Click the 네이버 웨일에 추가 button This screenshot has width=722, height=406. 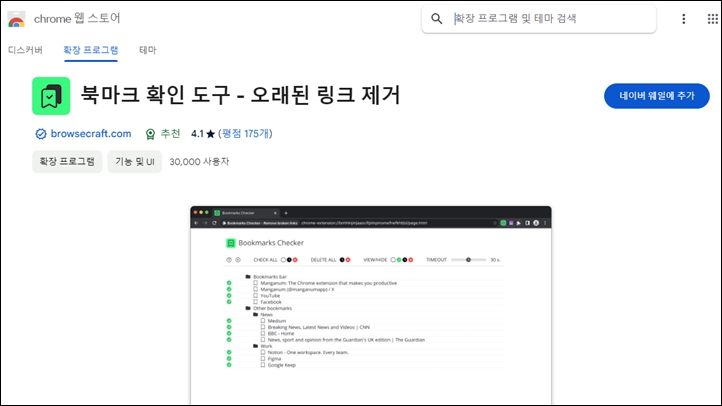tap(657, 96)
